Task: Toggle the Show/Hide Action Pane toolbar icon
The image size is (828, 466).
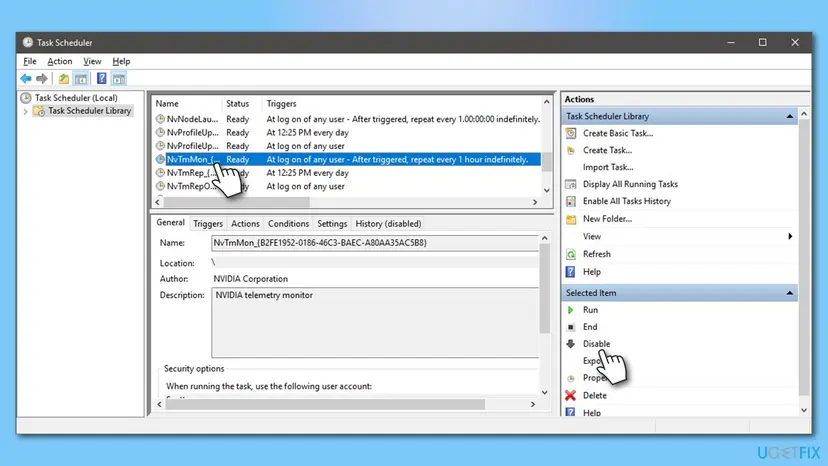Action: tap(119, 79)
